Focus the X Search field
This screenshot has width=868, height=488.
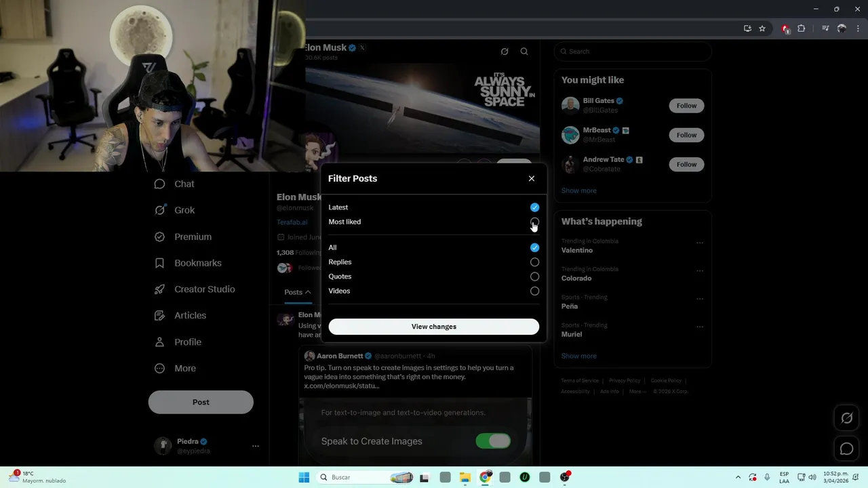[633, 52]
